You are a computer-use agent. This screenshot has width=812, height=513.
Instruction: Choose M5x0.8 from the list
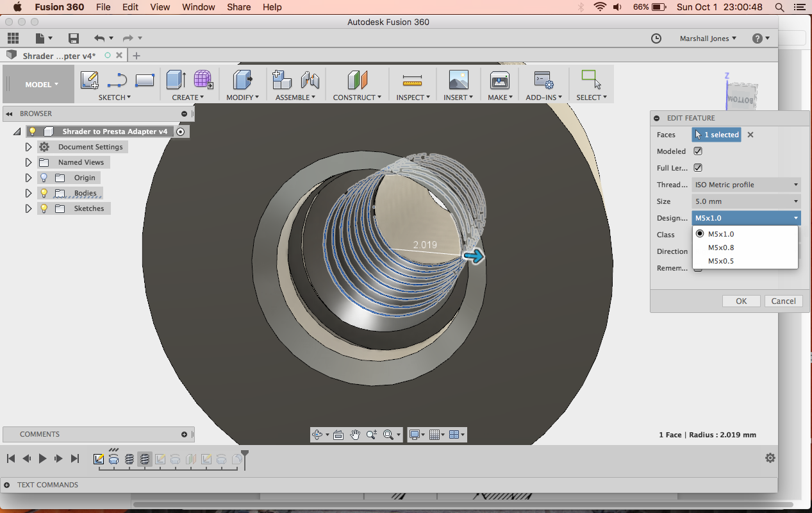pyautogui.click(x=721, y=248)
